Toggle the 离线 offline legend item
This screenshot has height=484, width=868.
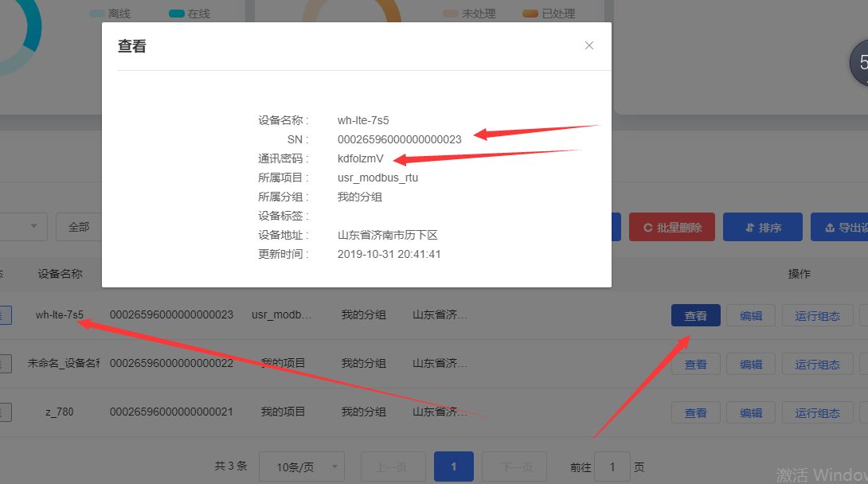click(x=110, y=14)
